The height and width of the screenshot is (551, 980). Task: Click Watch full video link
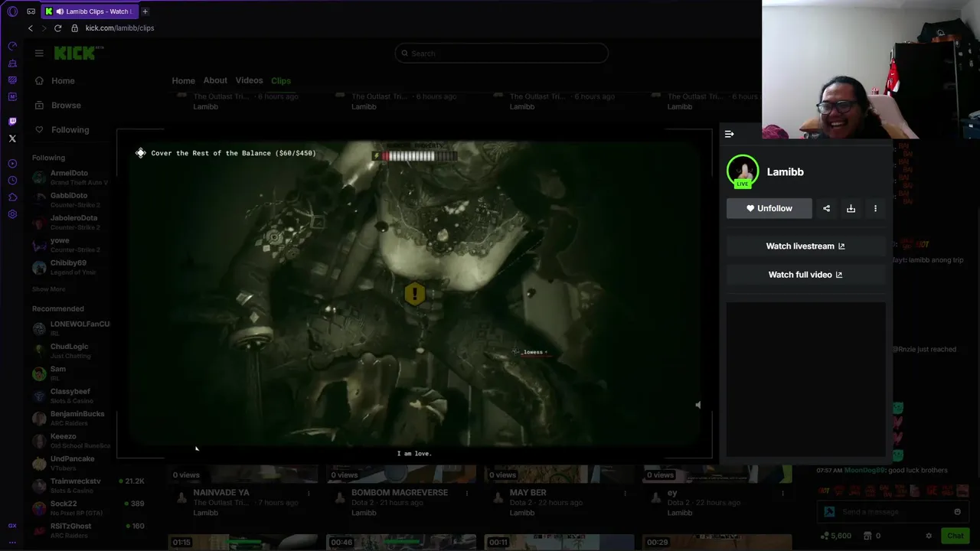tap(805, 275)
